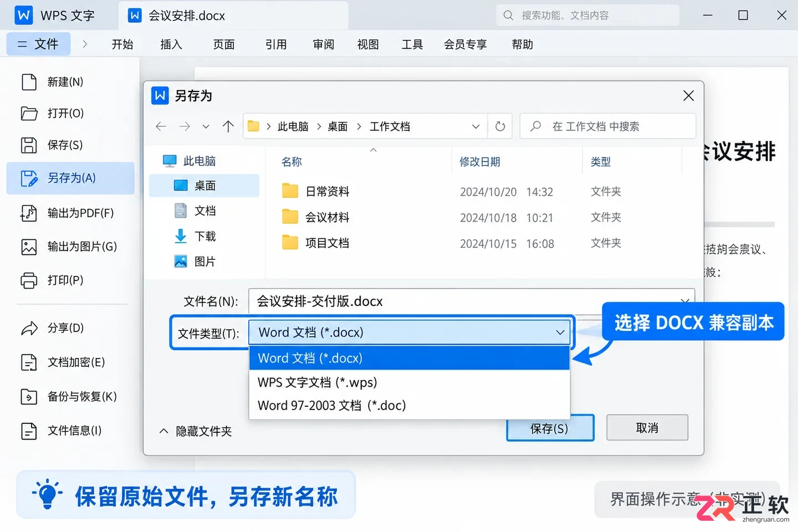Viewport: 798px width, 532px height.
Task: Click the Open folder icon in File menu
Action: 29,113
